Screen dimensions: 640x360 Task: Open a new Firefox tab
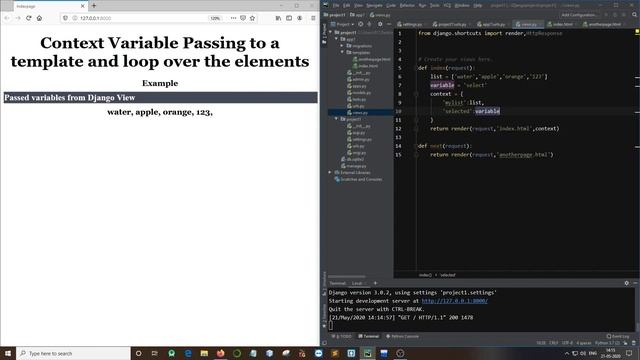(94, 6)
